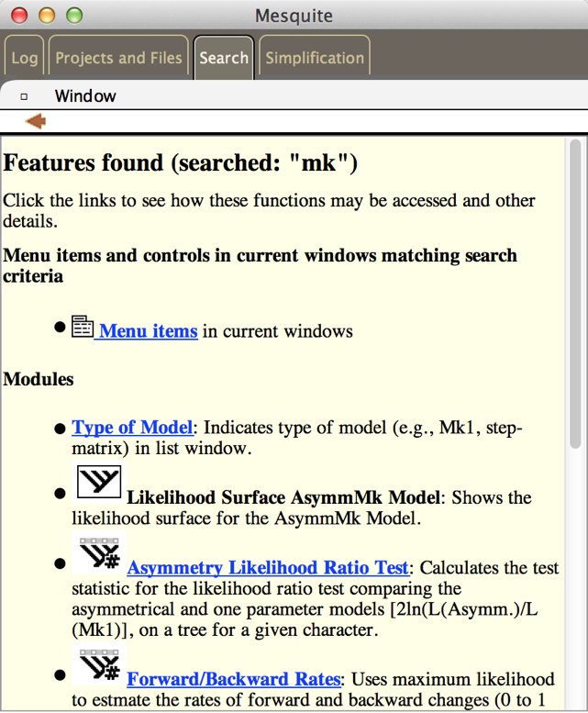Open the Window menu
Screen dimensions: 588x713
pyautogui.click(x=85, y=96)
